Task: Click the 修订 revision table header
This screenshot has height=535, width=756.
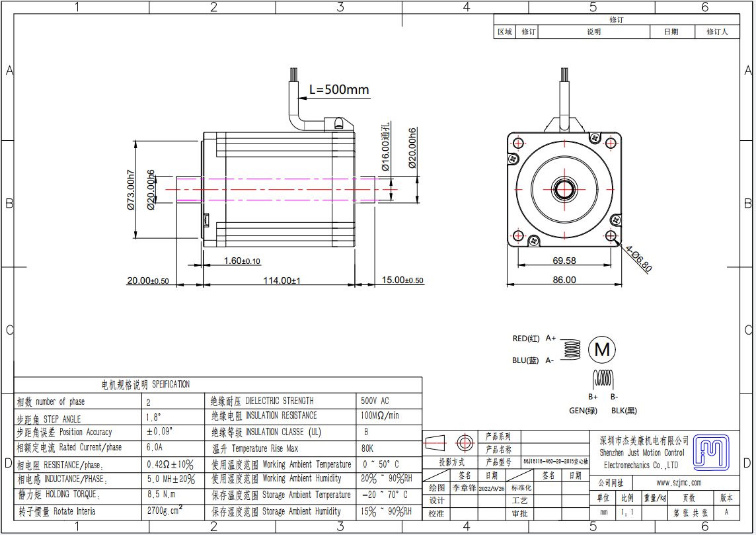Action: tap(616, 20)
